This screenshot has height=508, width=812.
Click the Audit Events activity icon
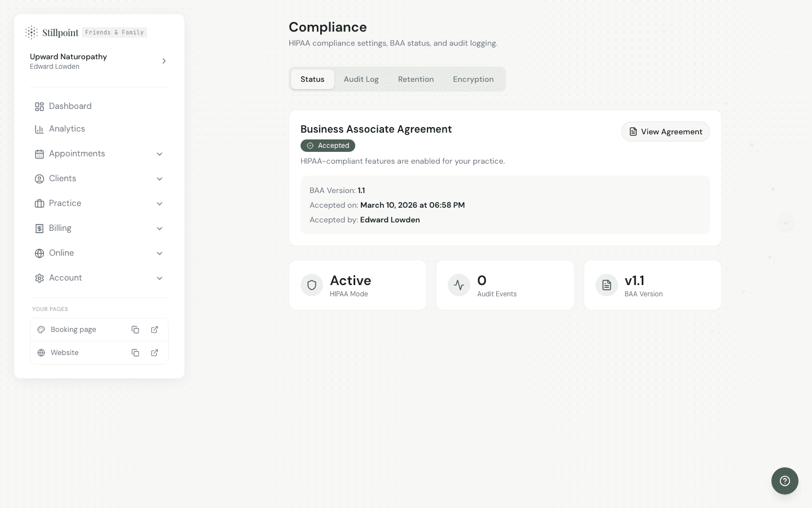[x=459, y=285]
